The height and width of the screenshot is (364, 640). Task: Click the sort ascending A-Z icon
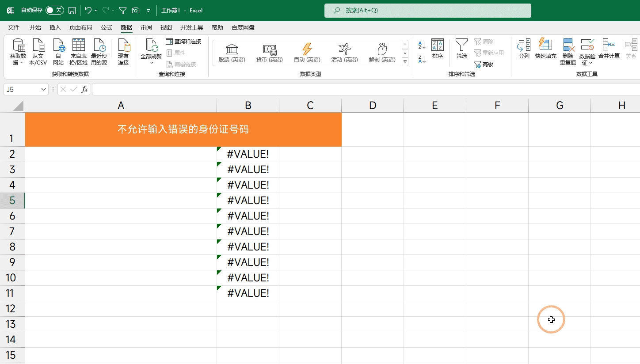click(x=422, y=45)
